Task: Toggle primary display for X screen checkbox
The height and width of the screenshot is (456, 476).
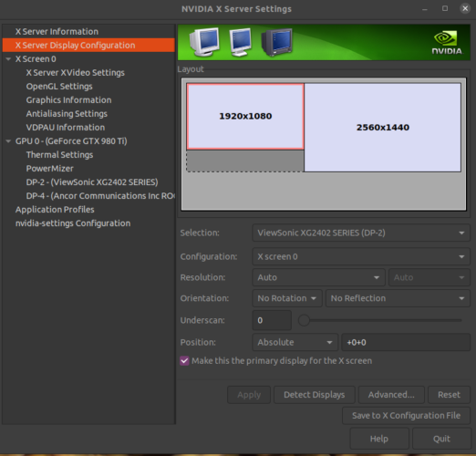Action: pyautogui.click(x=184, y=361)
